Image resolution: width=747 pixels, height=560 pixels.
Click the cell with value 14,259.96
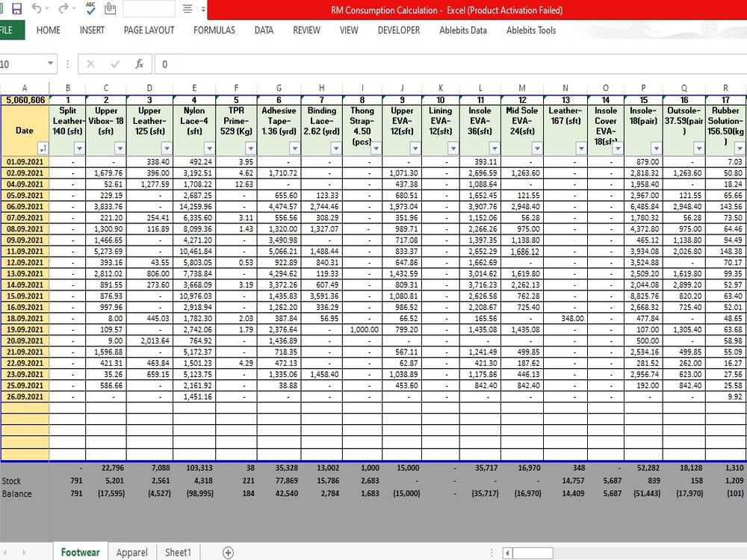pos(194,207)
